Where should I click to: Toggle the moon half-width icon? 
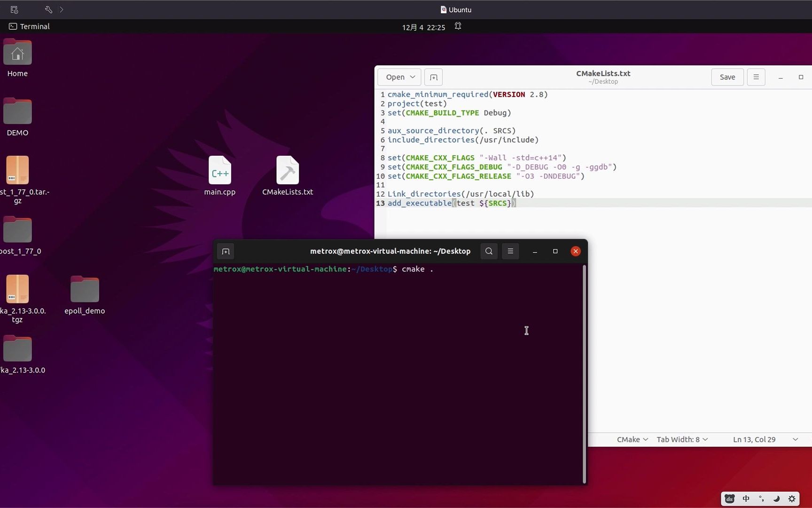776,499
